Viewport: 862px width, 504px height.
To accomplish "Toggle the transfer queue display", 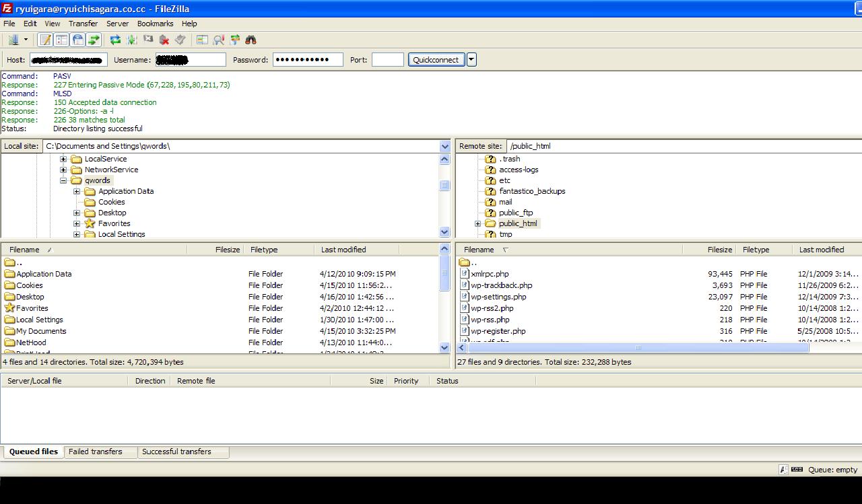I will 94,40.
